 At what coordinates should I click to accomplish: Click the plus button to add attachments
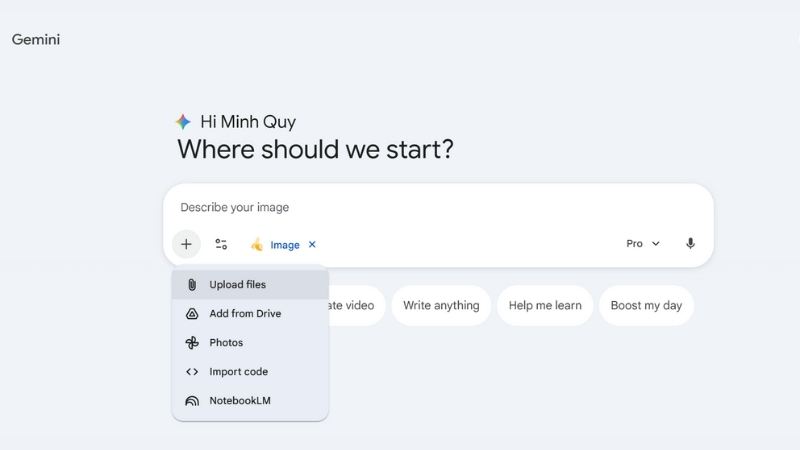pos(186,244)
